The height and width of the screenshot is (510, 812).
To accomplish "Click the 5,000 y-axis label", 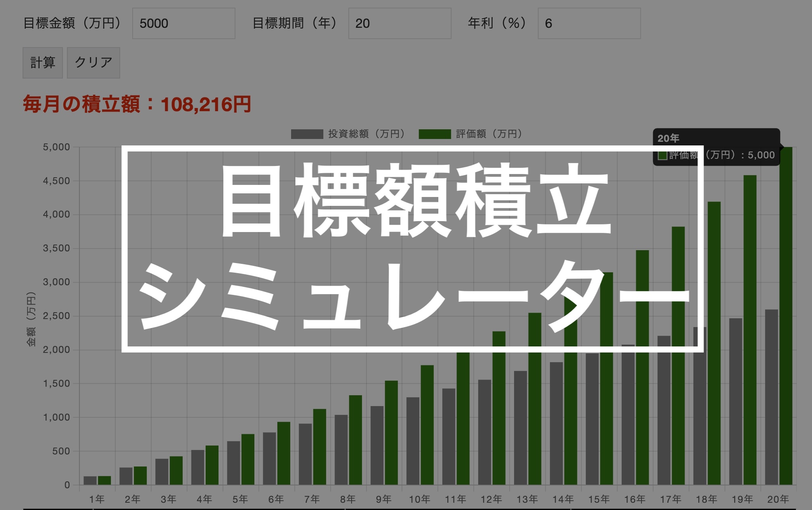I will (x=56, y=147).
